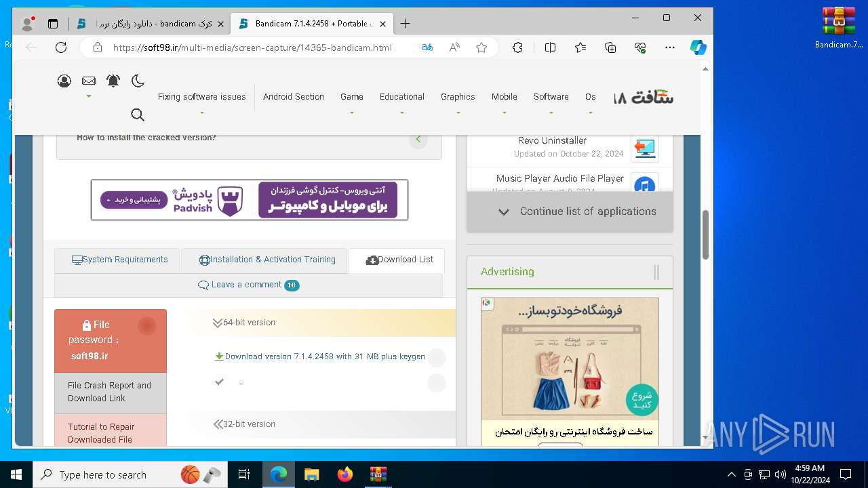This screenshot has height=488, width=868.
Task: Open File Crash Report and Download Link
Action: [x=111, y=392]
